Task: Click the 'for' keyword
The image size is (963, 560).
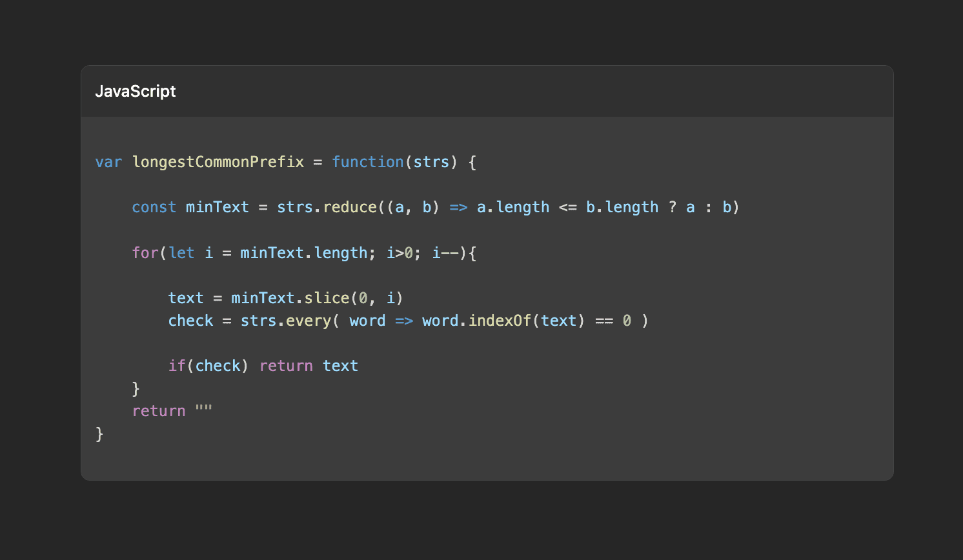Action: click(145, 252)
